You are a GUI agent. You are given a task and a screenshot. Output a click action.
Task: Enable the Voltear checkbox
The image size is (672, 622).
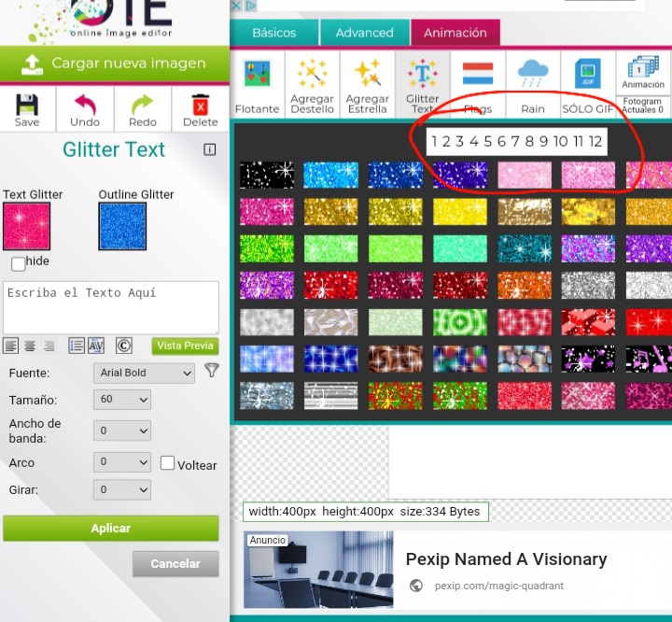click(168, 463)
